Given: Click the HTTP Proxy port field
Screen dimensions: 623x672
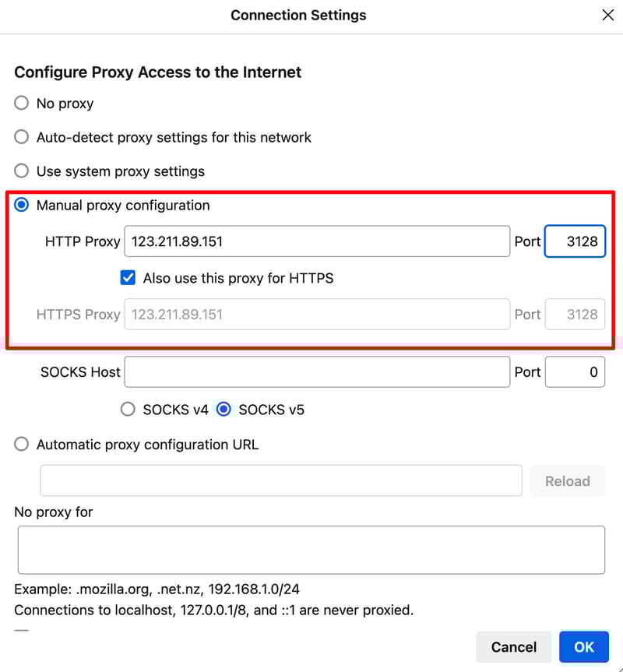Looking at the screenshot, I should [575, 241].
